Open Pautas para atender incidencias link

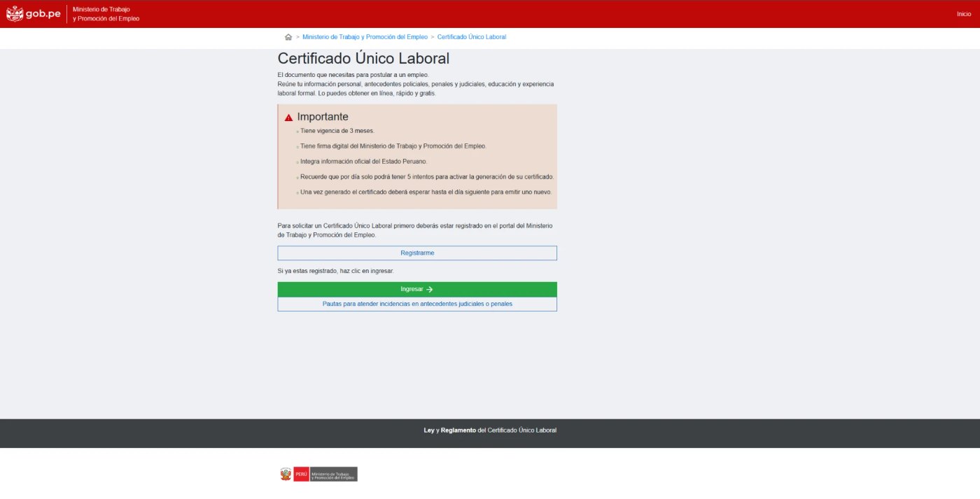[x=417, y=304]
